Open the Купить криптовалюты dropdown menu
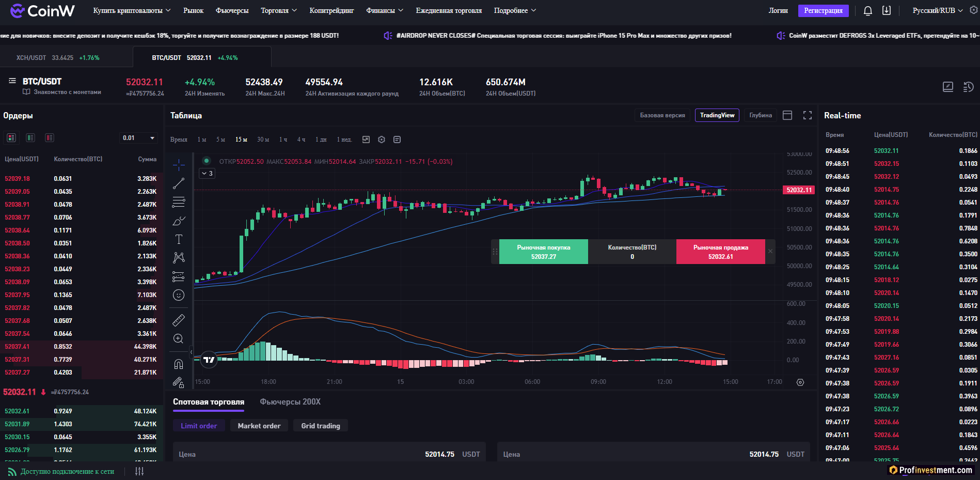 tap(132, 10)
